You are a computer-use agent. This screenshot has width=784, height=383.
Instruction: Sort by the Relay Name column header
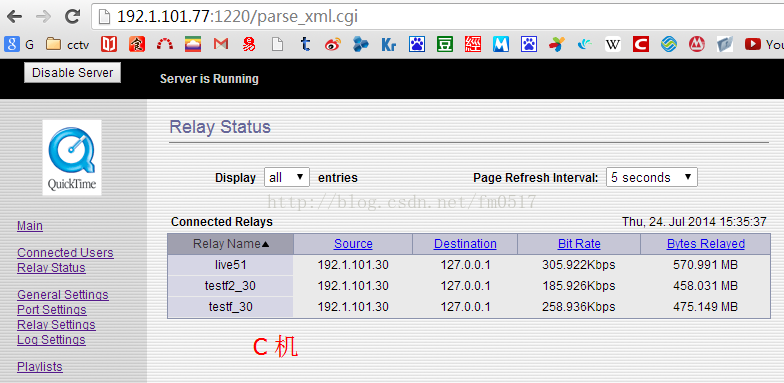(231, 244)
